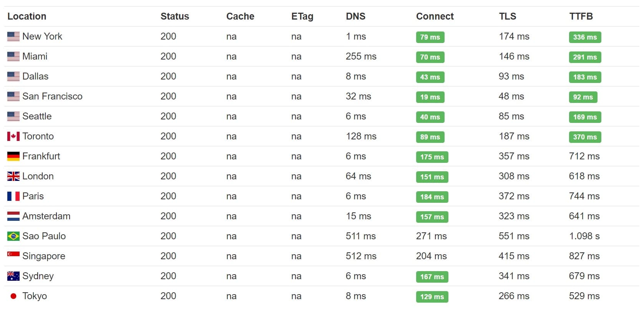
Task: Click San Francisco's 92 ms TTFB badge
Action: click(x=583, y=97)
